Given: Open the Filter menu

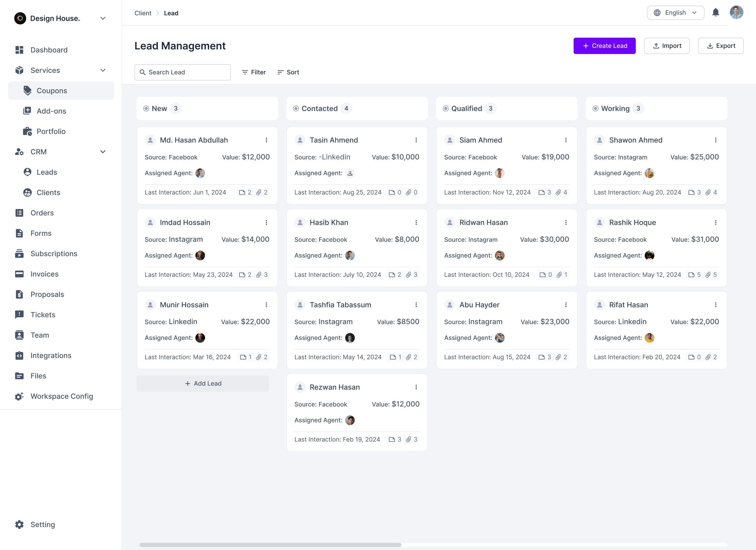Looking at the screenshot, I should (254, 72).
